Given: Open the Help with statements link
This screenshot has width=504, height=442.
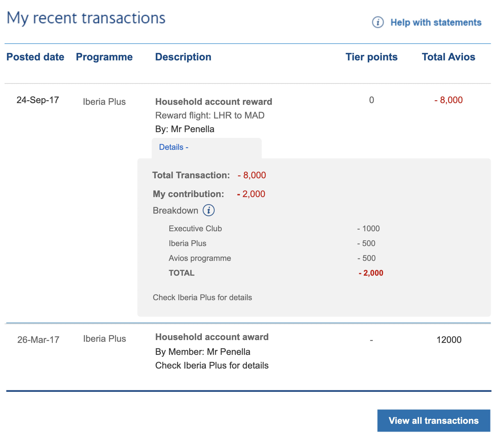Looking at the screenshot, I should click(x=436, y=22).
